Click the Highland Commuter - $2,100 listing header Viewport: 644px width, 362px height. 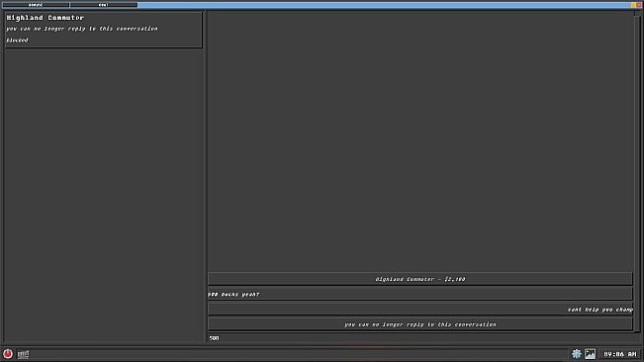(x=419, y=279)
